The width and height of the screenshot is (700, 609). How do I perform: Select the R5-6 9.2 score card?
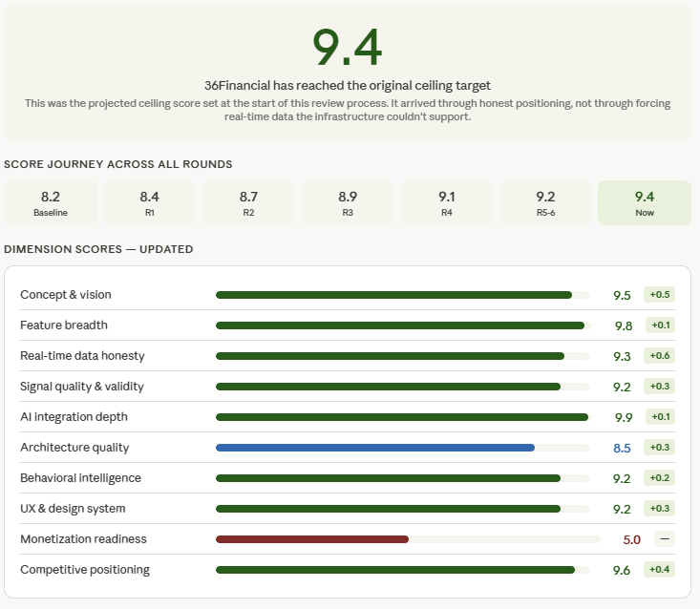click(545, 202)
